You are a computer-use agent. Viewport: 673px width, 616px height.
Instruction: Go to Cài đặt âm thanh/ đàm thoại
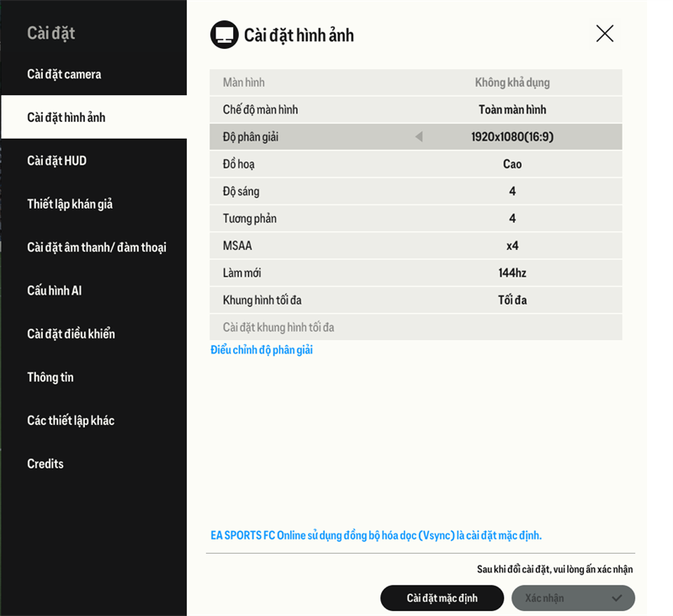97,247
